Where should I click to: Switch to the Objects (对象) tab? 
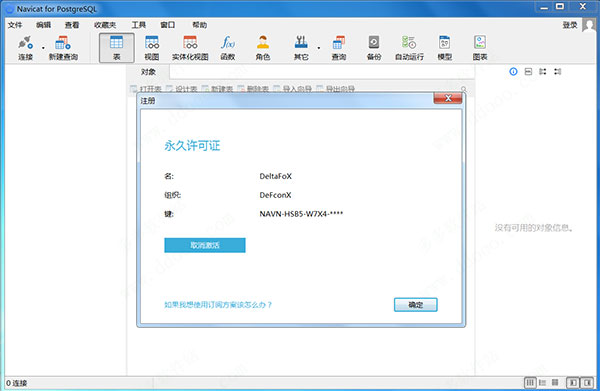pyautogui.click(x=148, y=72)
